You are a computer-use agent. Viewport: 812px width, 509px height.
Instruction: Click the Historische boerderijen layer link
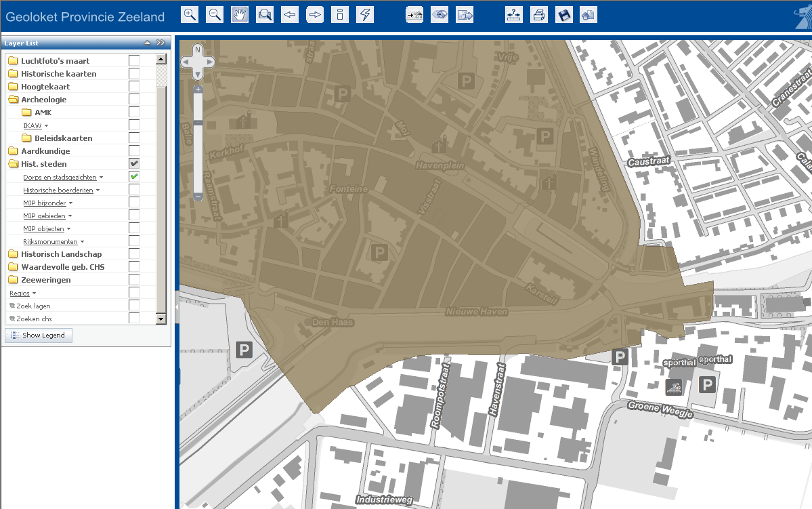pos(58,190)
